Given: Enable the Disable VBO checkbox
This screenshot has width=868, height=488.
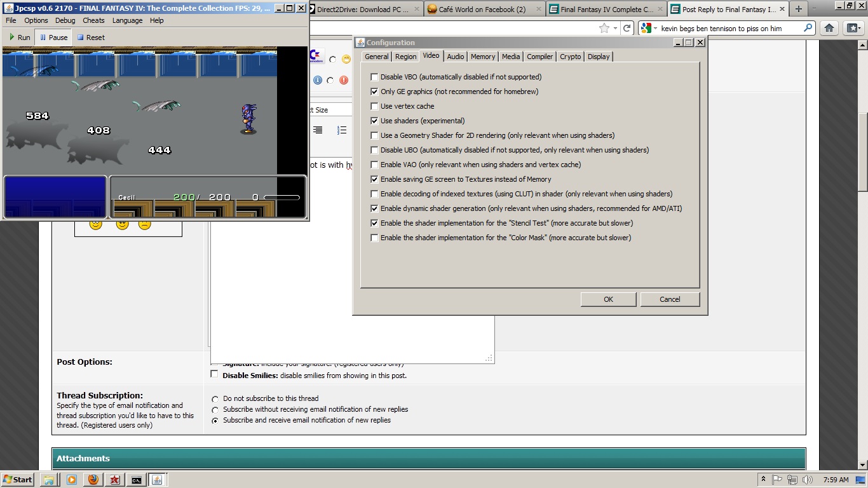Looking at the screenshot, I should [x=374, y=77].
